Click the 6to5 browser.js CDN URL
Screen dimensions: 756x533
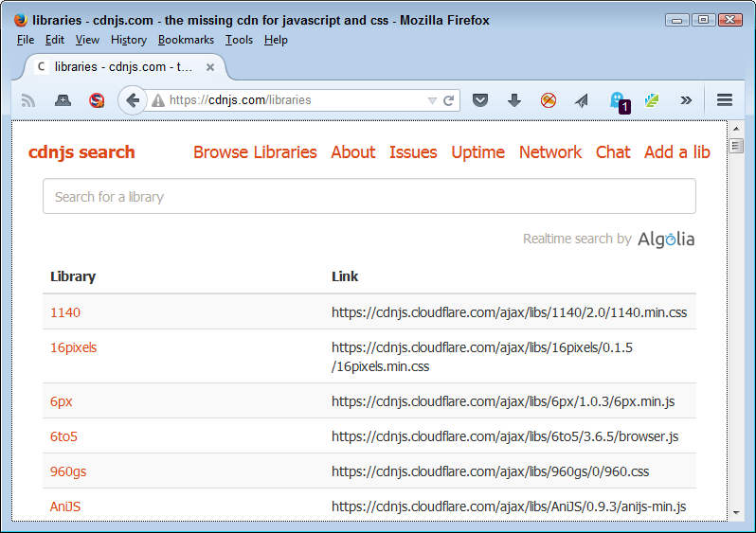point(505,436)
